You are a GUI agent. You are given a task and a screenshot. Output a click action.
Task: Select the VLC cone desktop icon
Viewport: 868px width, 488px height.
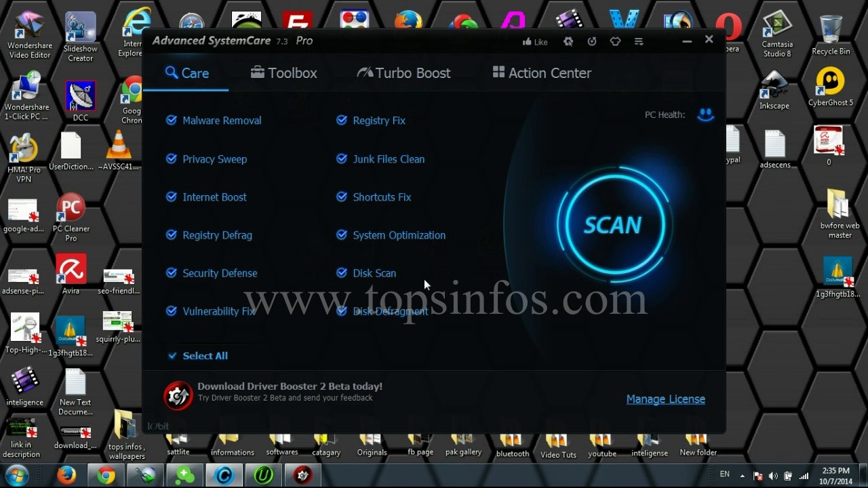pos(119,150)
